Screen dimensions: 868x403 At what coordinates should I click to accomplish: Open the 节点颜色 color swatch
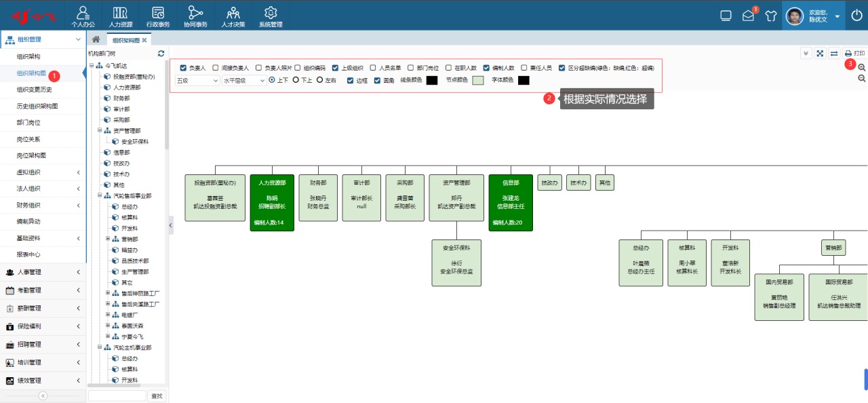478,80
